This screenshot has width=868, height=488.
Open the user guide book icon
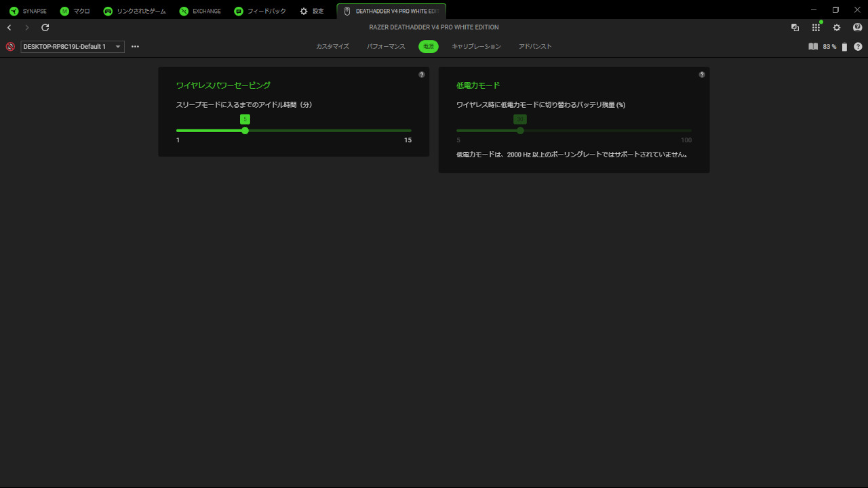coord(813,47)
